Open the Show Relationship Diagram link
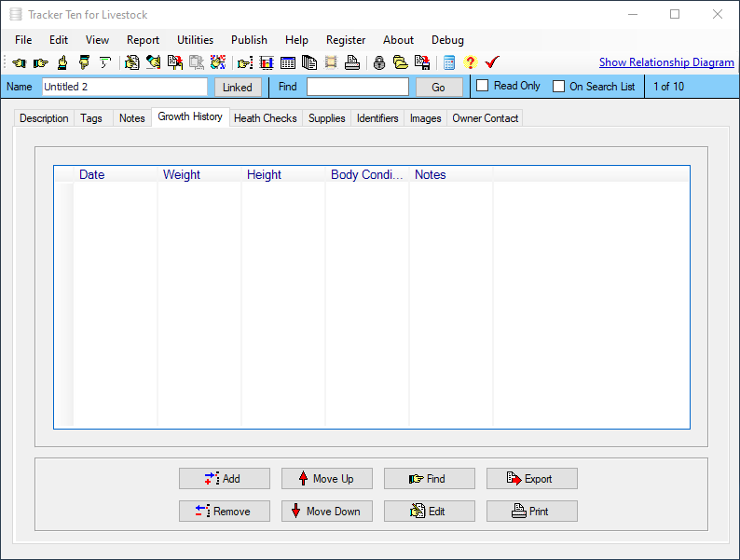Viewport: 740px width, 560px height. 666,62
